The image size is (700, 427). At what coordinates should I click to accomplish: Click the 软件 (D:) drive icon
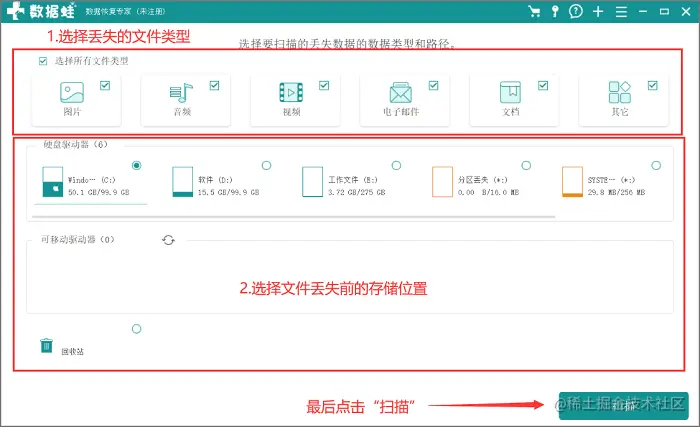tap(183, 182)
